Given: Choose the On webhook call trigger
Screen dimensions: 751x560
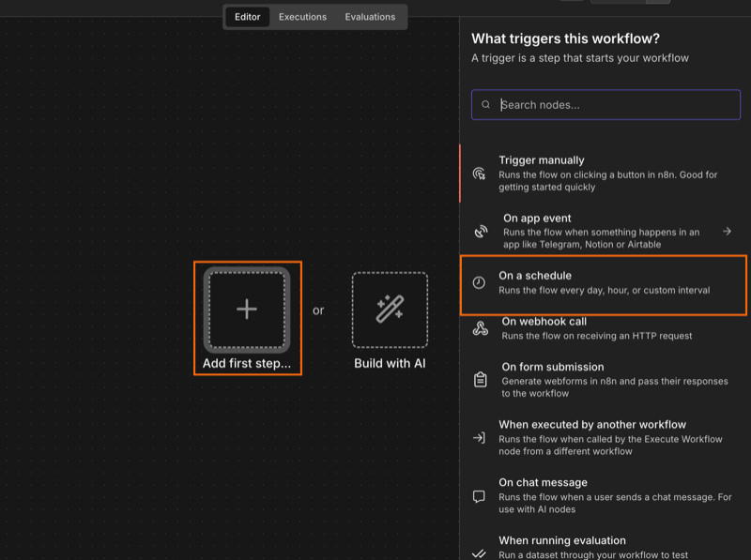Looking at the screenshot, I should coord(601,327).
